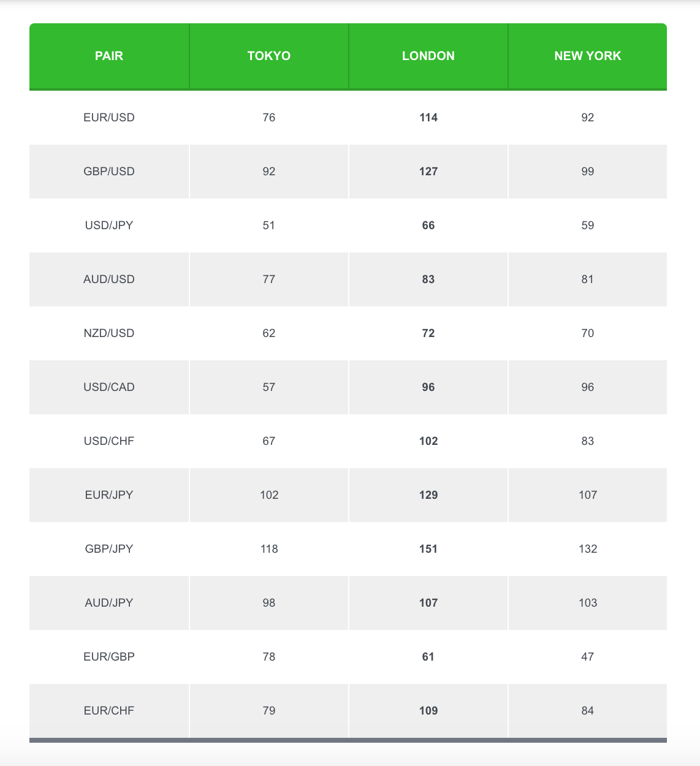Click EUR/USD London value 114
The image size is (700, 766).
pos(428,118)
